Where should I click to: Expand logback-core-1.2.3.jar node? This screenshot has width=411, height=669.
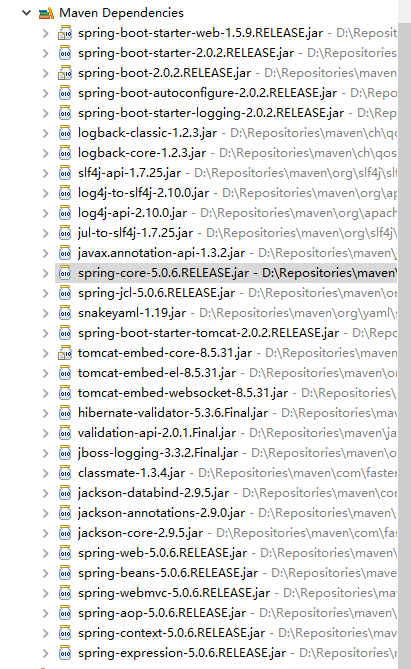[x=46, y=153]
